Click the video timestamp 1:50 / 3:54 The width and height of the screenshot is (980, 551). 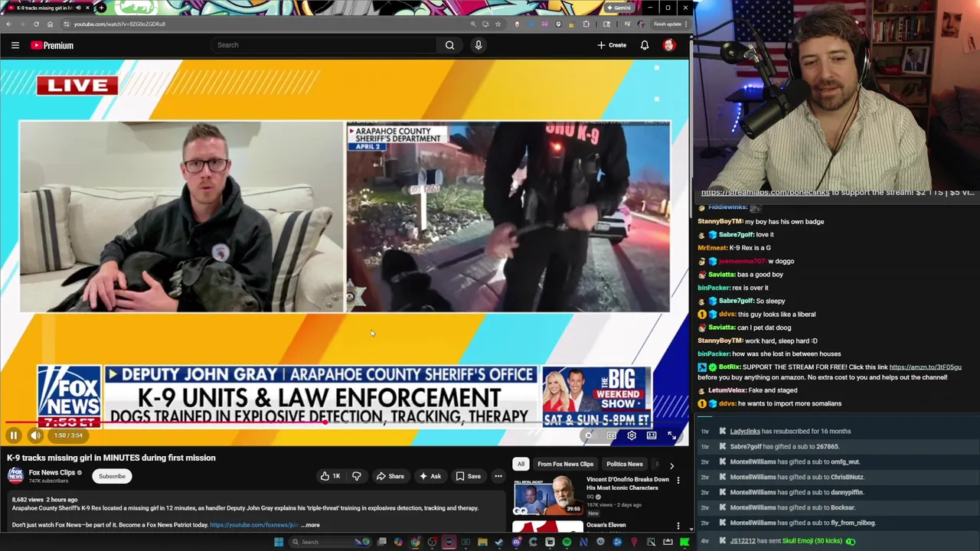click(68, 435)
